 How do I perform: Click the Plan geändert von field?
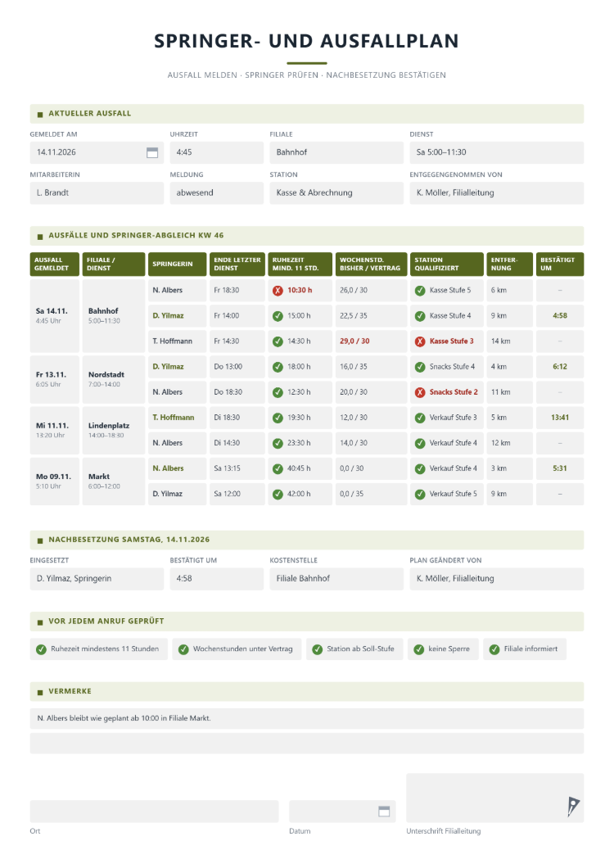497,579
